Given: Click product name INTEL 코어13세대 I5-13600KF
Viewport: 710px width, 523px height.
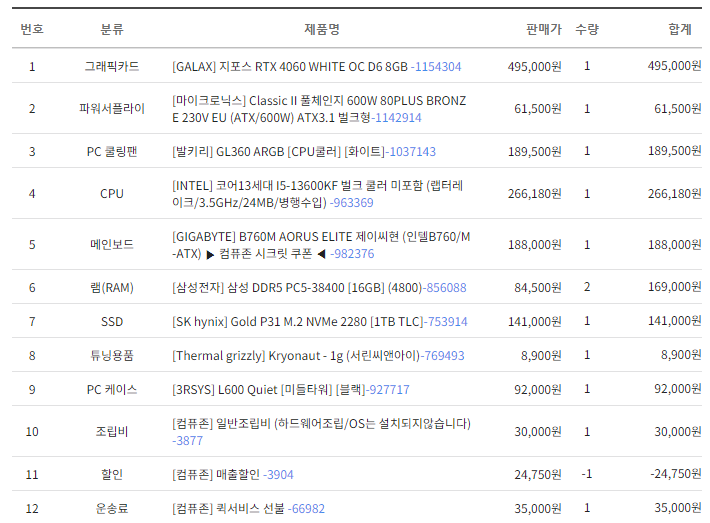Looking at the screenshot, I should coord(317,194).
